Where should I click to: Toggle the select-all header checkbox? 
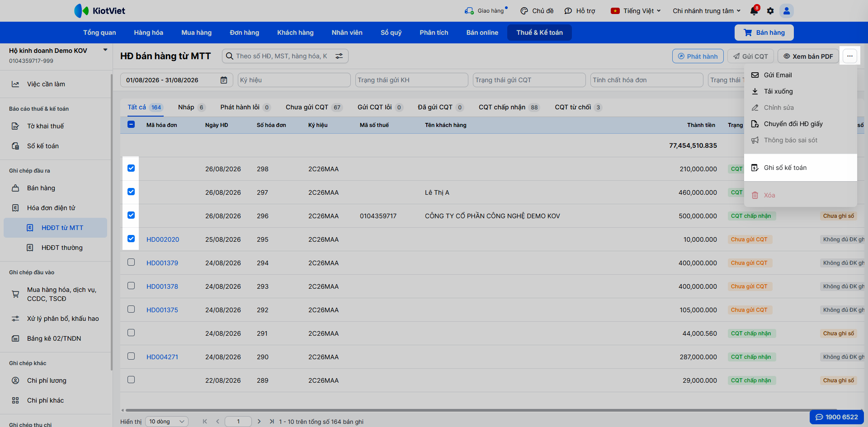131,124
